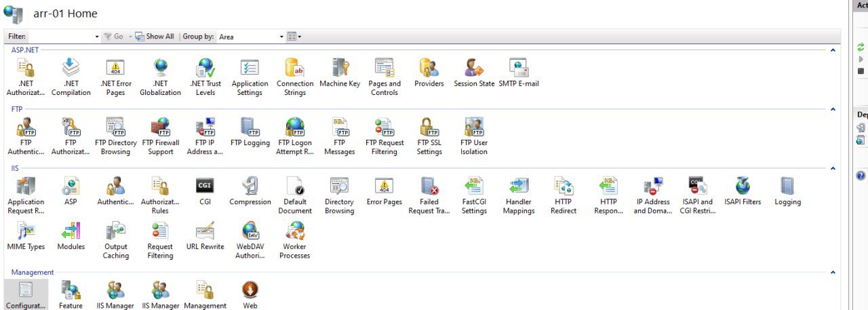
Task: Open FastCGI Settings feature
Action: click(474, 195)
